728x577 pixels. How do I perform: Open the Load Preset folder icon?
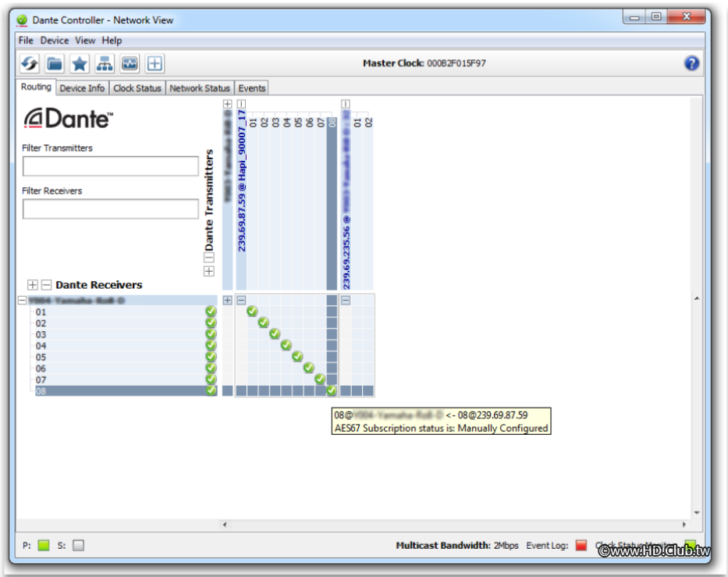pos(55,64)
